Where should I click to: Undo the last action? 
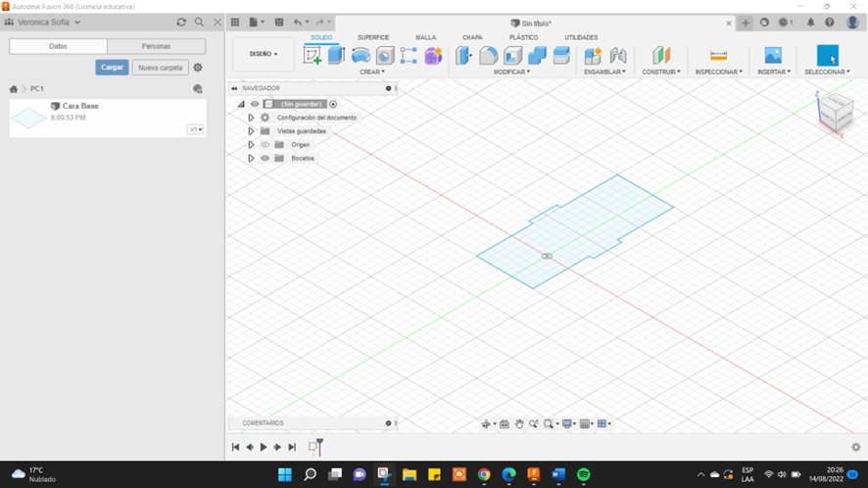(298, 23)
